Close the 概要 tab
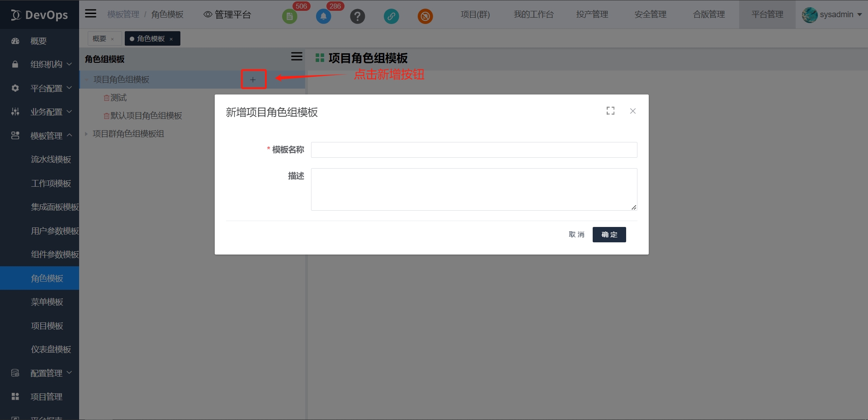868x420 pixels. 113,39
